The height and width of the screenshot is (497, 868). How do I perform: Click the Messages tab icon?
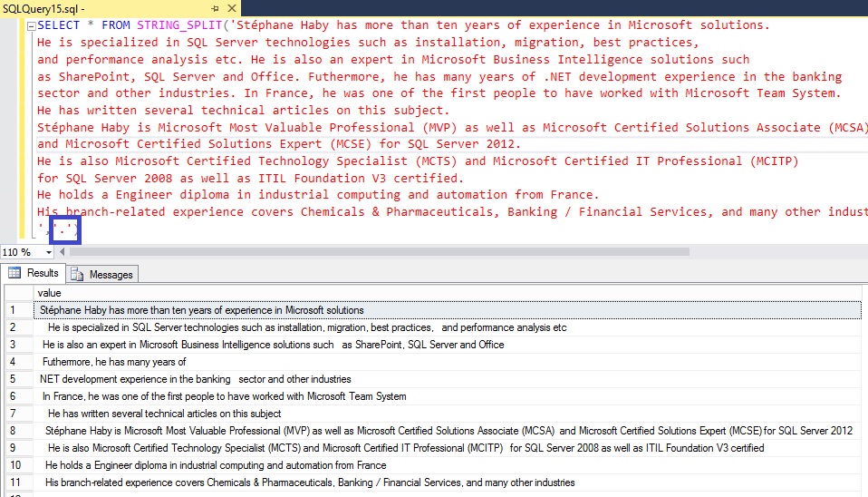coord(77,275)
